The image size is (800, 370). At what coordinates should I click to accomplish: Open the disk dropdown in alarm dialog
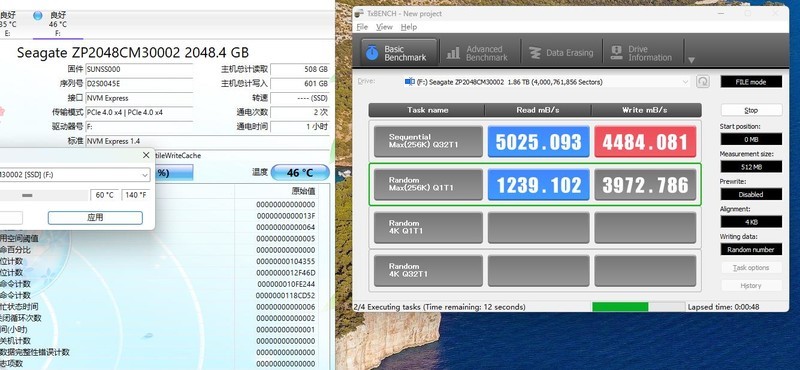(75, 175)
